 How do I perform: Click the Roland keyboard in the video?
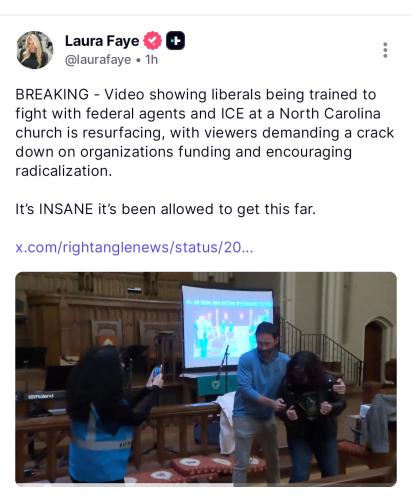42,397
